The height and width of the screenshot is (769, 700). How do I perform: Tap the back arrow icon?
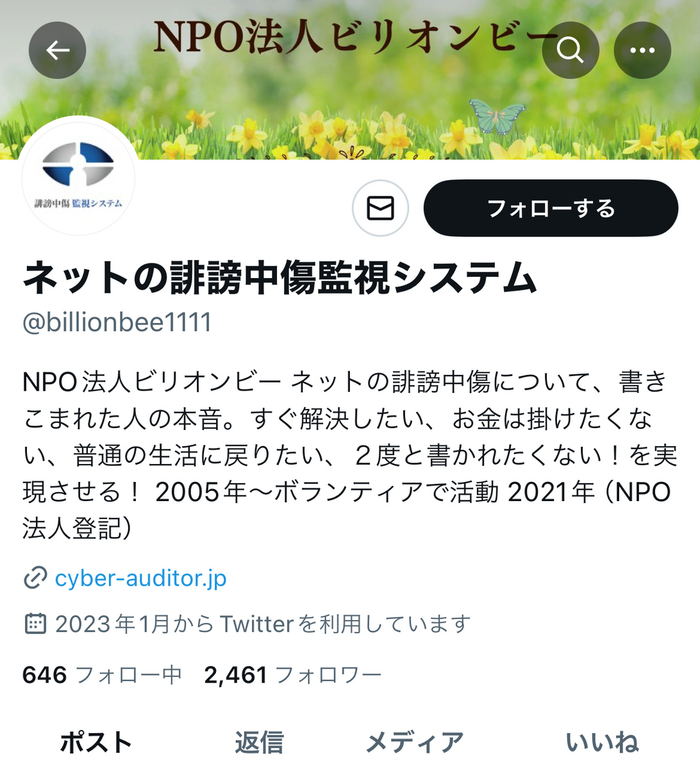point(57,50)
